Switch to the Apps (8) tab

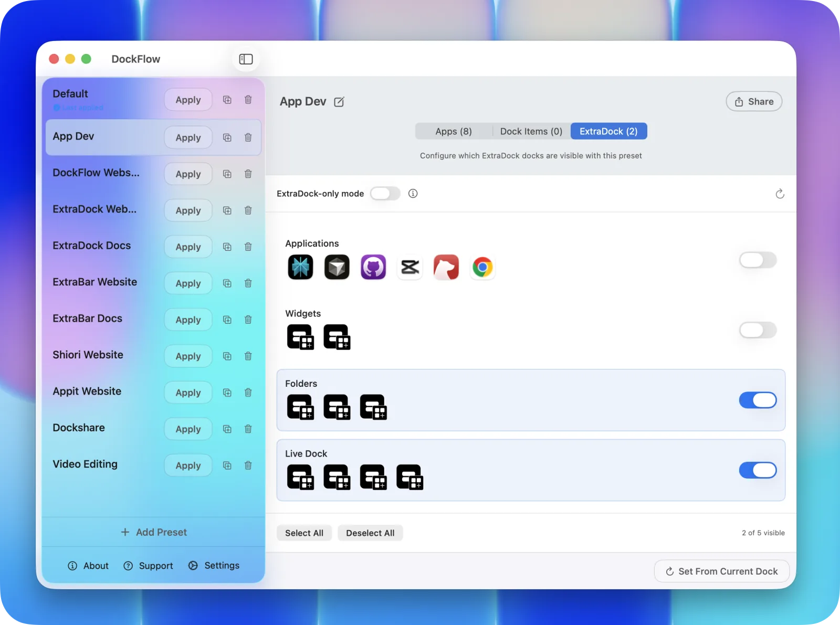click(x=454, y=131)
